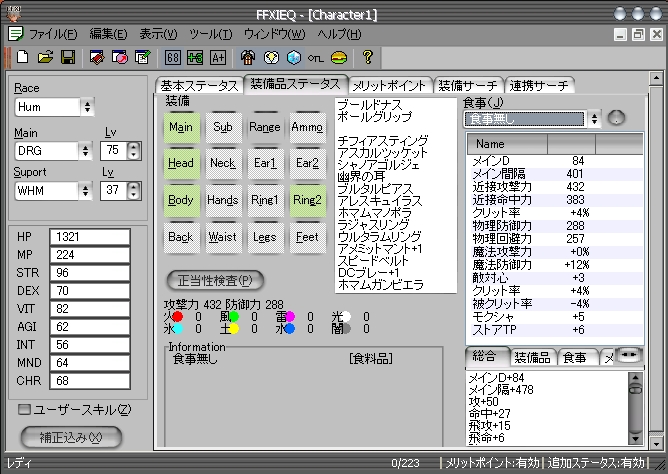This screenshot has width=668, height=474.
Task: Click the round button beside the food dropdown
Action: click(x=616, y=118)
